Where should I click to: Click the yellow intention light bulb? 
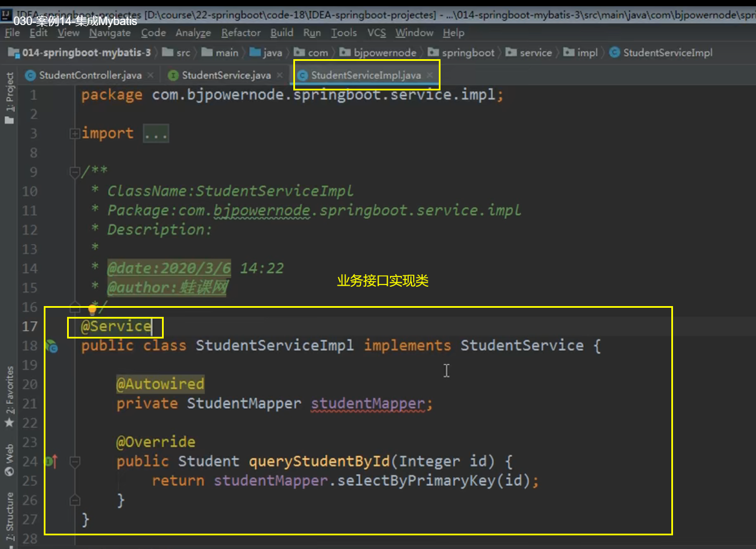92,310
